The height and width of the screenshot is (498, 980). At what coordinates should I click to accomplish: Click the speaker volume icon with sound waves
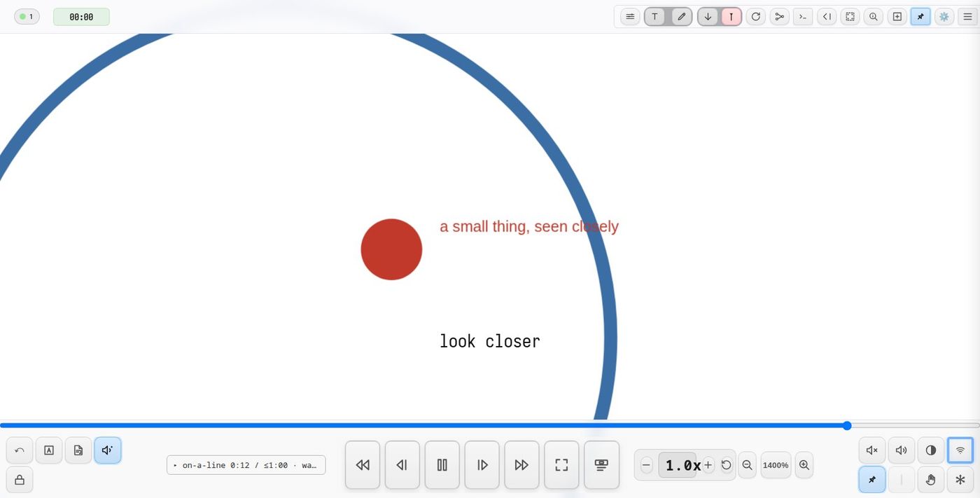click(902, 450)
